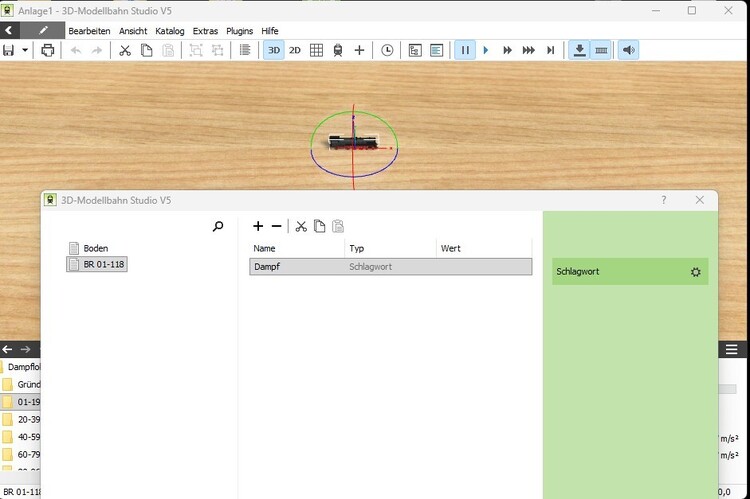Select the Dampf keyword row
Viewport: 750px width, 499px height.
390,267
